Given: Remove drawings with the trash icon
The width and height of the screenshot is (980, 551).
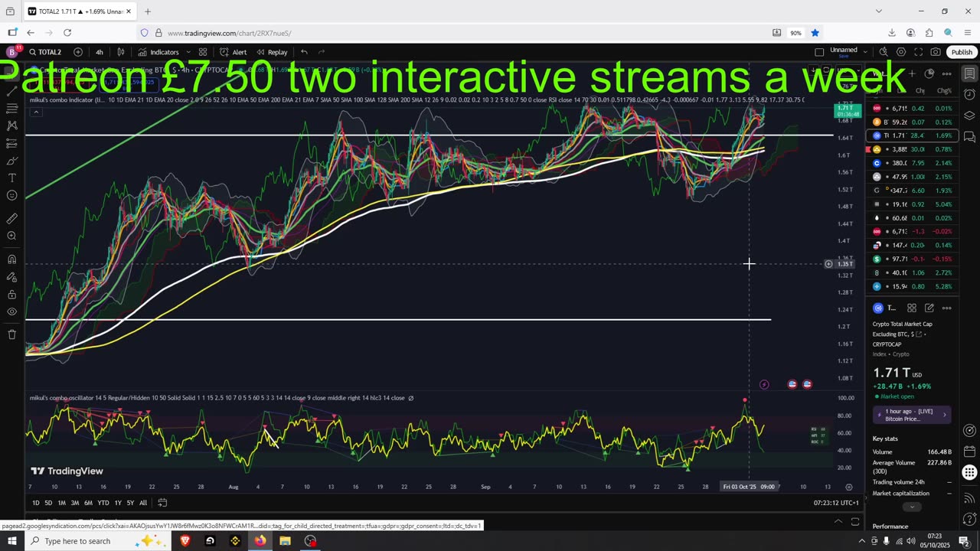Looking at the screenshot, I should tap(11, 334).
